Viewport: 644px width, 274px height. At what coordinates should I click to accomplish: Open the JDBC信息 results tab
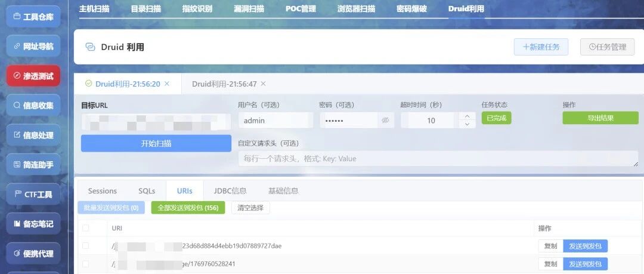230,191
